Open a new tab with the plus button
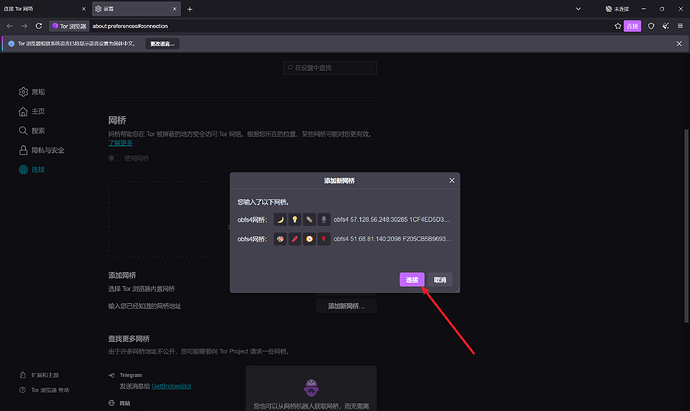 pos(190,9)
